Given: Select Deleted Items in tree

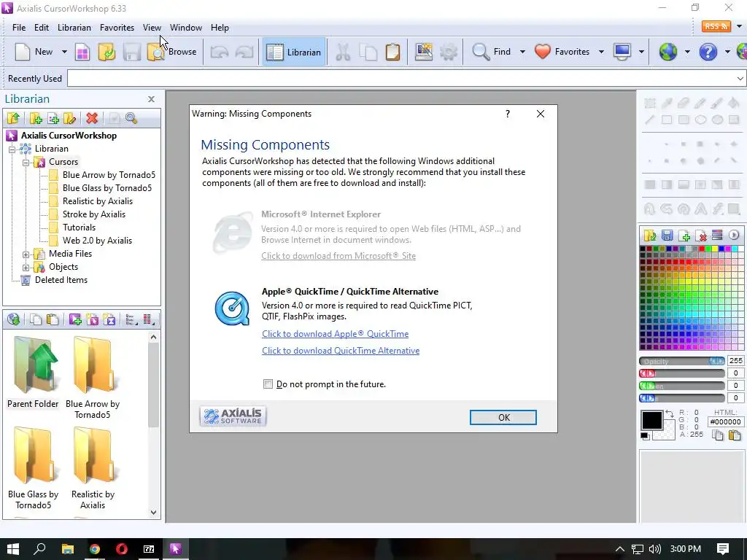Looking at the screenshot, I should point(61,280).
